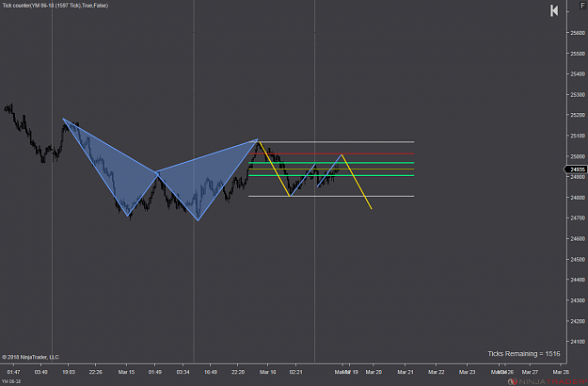Viewport: 588px width, 386px height.
Task: Click the Mar 21 date label
Action: pos(405,372)
